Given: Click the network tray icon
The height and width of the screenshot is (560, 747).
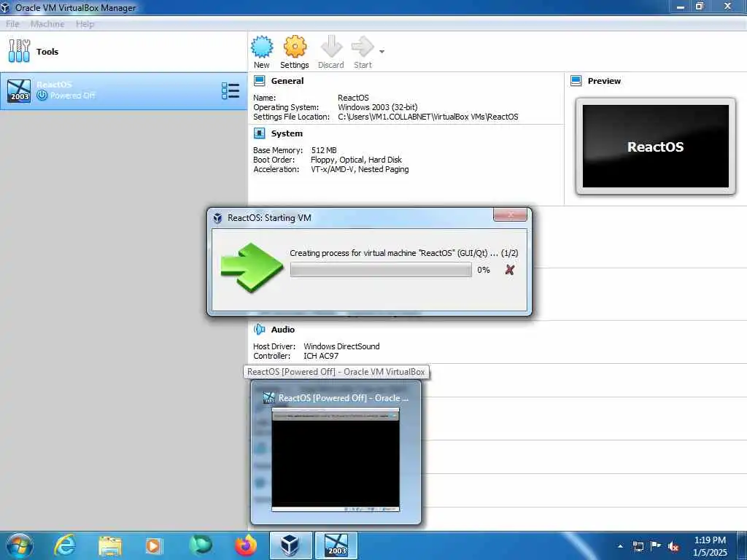Looking at the screenshot, I should click(638, 546).
